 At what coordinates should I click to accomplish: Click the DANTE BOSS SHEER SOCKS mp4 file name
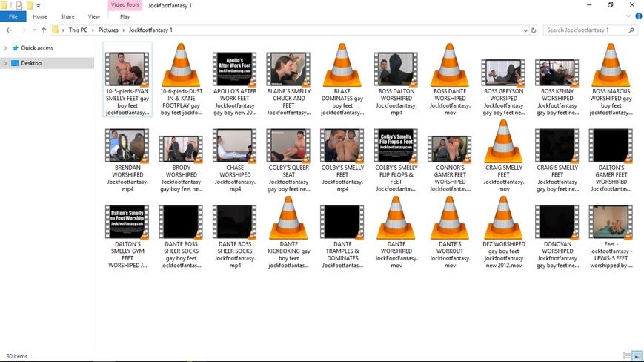[234, 254]
